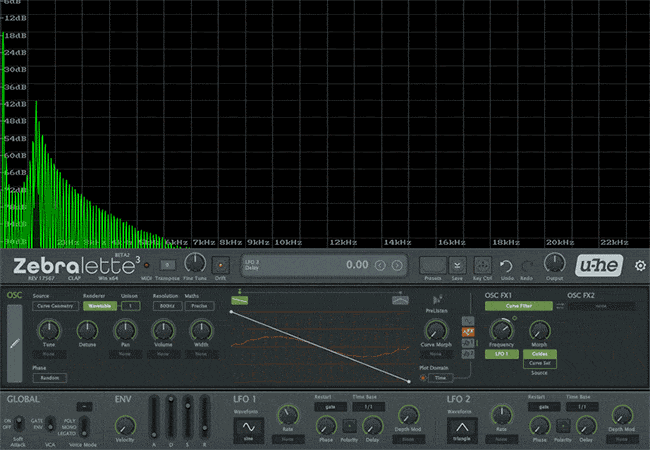Click the Transpose value field
Screen dimensions: 650x450
point(167,265)
